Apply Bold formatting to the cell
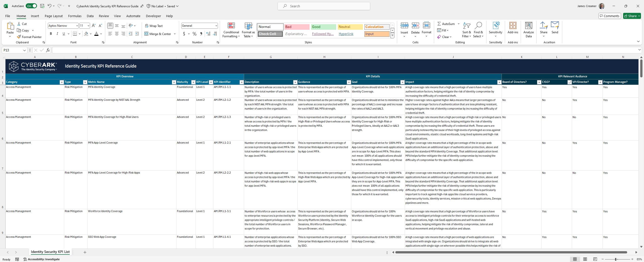 (51, 34)
